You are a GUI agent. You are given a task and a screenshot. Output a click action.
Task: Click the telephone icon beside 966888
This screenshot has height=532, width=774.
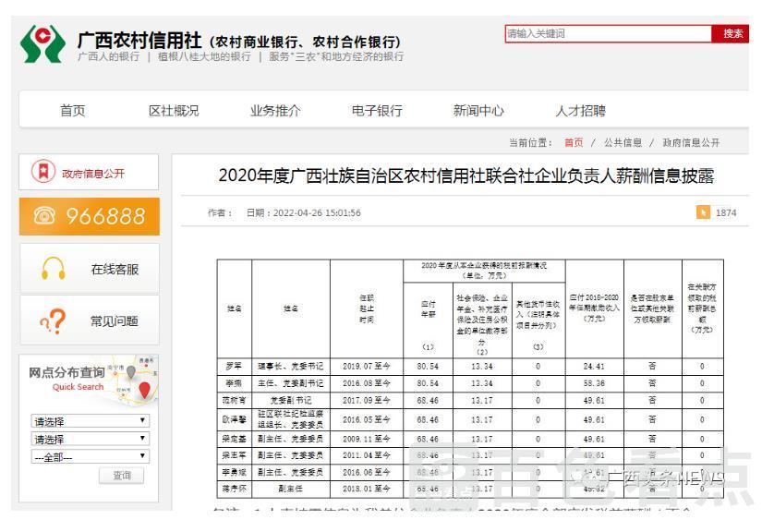coord(44,216)
